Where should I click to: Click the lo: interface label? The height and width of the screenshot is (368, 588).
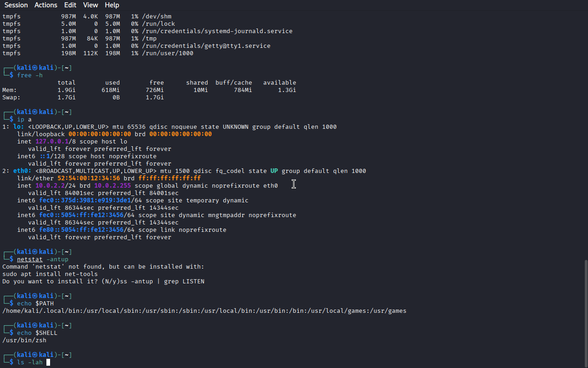18,127
